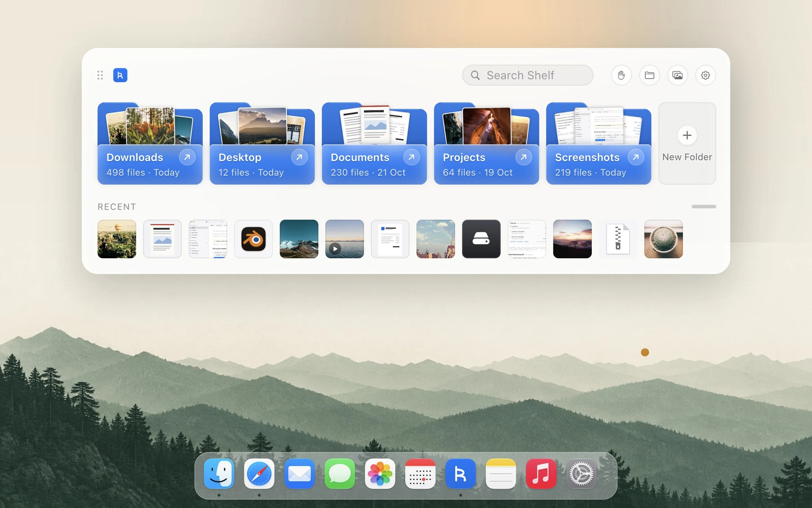Click the hand icon in the shelf toolbar
This screenshot has height=508, width=812.
[x=621, y=75]
